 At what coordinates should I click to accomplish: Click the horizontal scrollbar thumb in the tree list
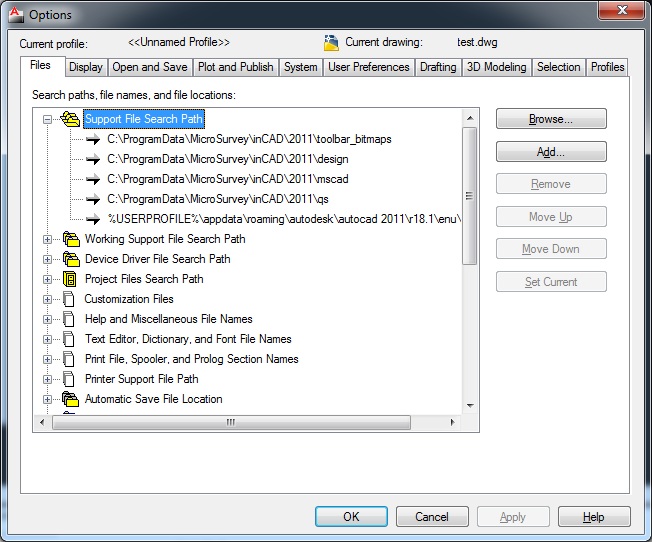tap(229, 423)
